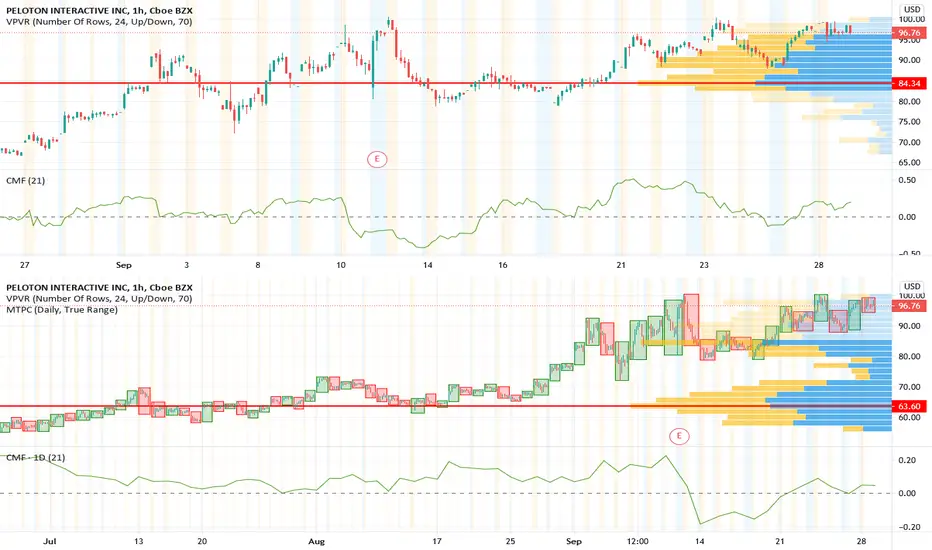Click the earnings E marker in the bottom chart
The width and height of the screenshot is (932, 550).
tap(679, 436)
